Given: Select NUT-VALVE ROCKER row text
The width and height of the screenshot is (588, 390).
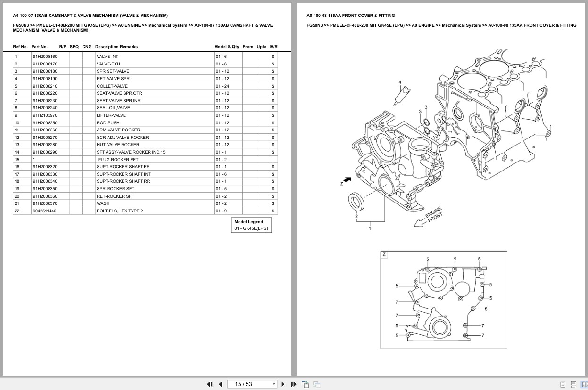Looking at the screenshot, I should tap(118, 145).
